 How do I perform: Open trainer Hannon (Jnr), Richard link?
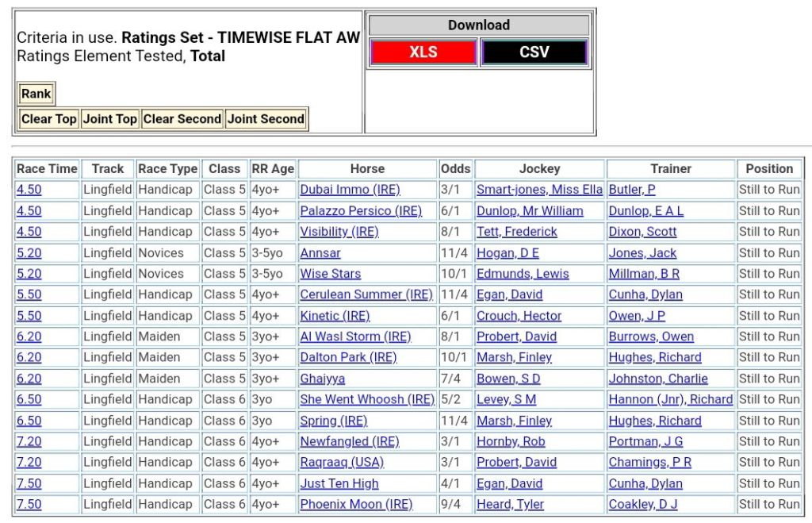coord(670,399)
